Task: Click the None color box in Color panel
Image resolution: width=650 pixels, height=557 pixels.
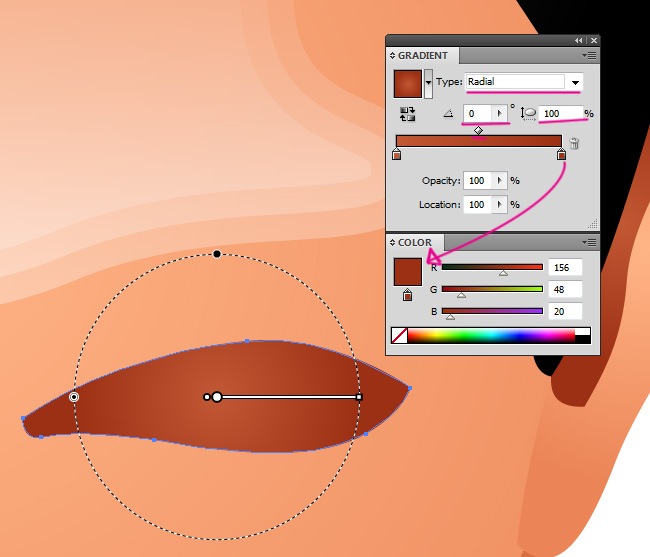Action: [399, 336]
